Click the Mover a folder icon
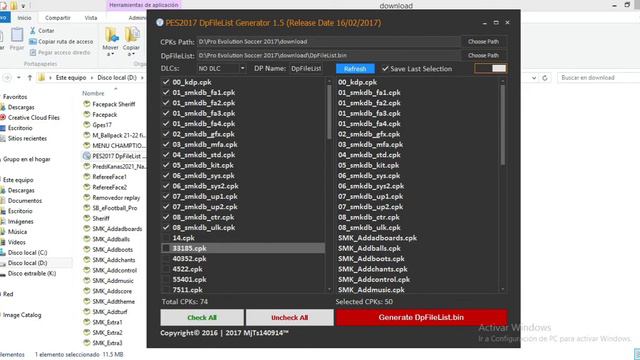Viewport: 640px width, 360px height. coord(111,35)
